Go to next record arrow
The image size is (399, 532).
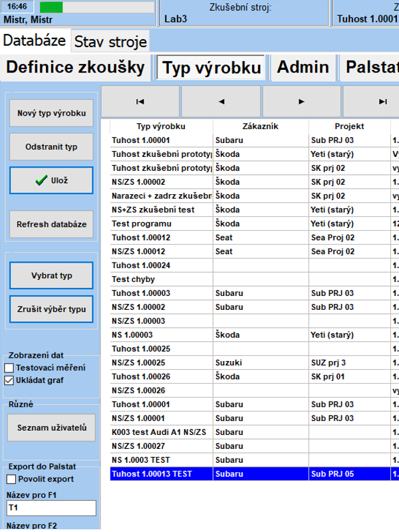302,102
